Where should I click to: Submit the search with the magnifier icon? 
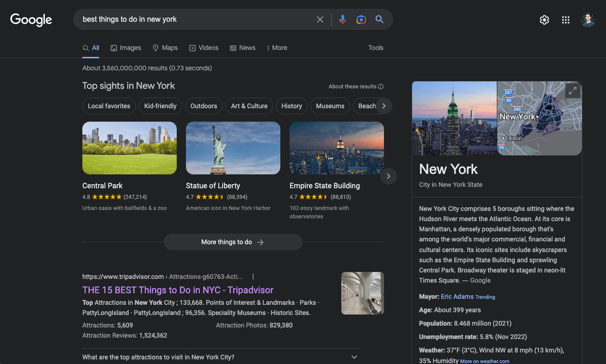379,19
